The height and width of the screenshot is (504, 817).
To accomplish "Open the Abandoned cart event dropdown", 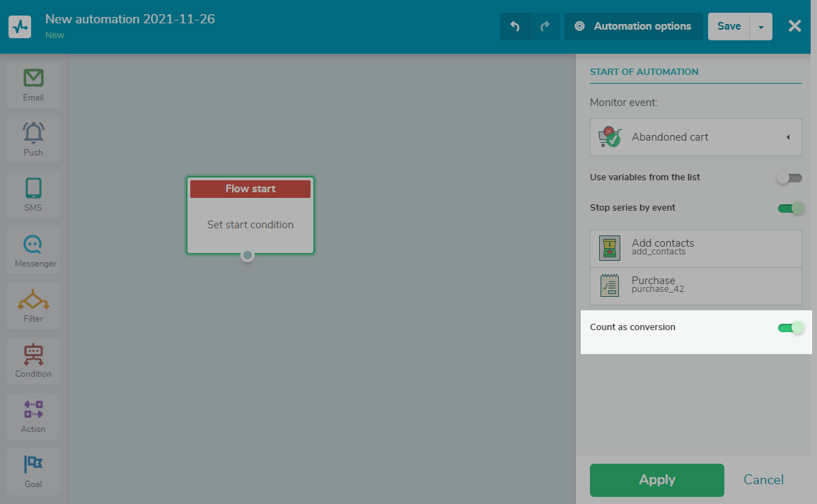I will point(695,137).
